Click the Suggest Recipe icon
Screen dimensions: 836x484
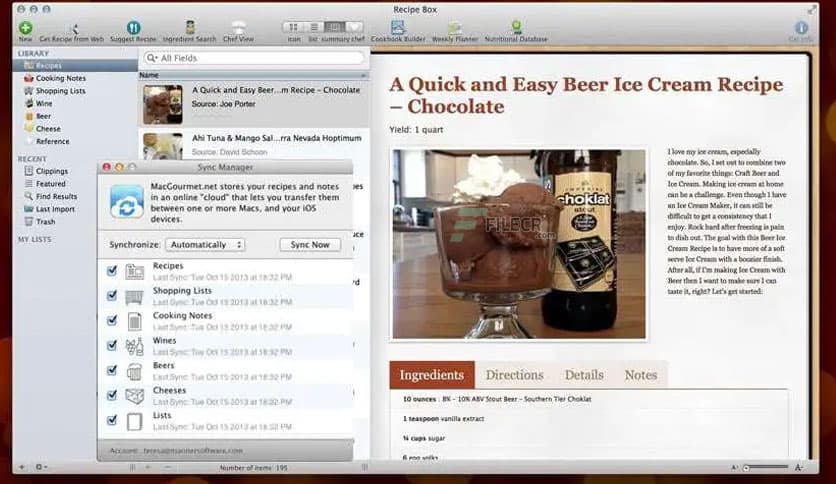(133, 27)
